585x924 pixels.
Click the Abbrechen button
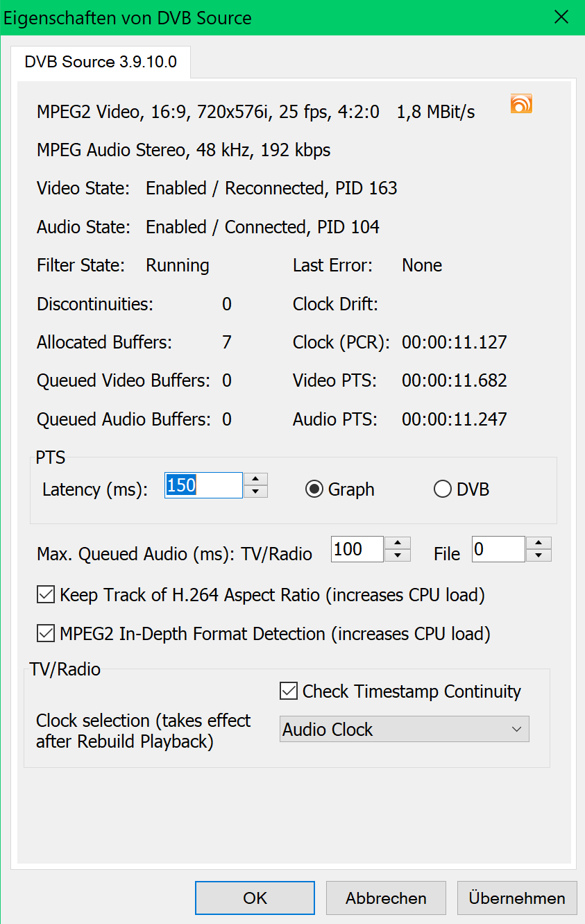pyautogui.click(x=386, y=898)
